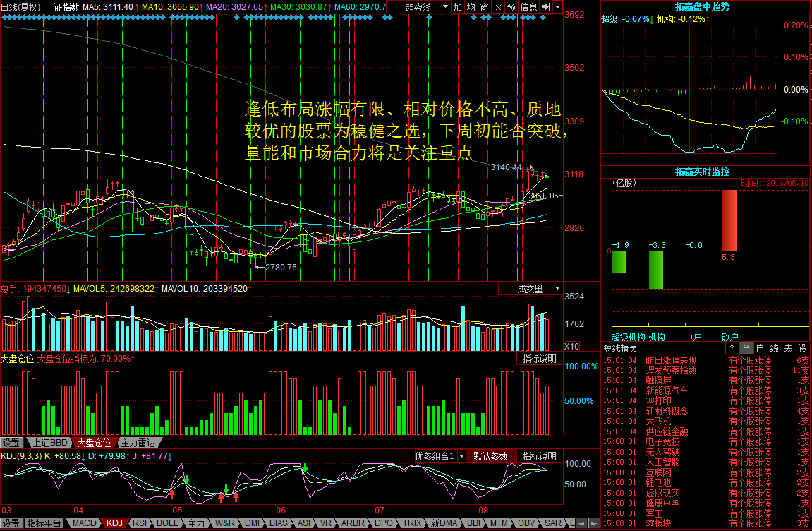
Task: Open the ? help icon in 短线精灵
Action: 732,348
